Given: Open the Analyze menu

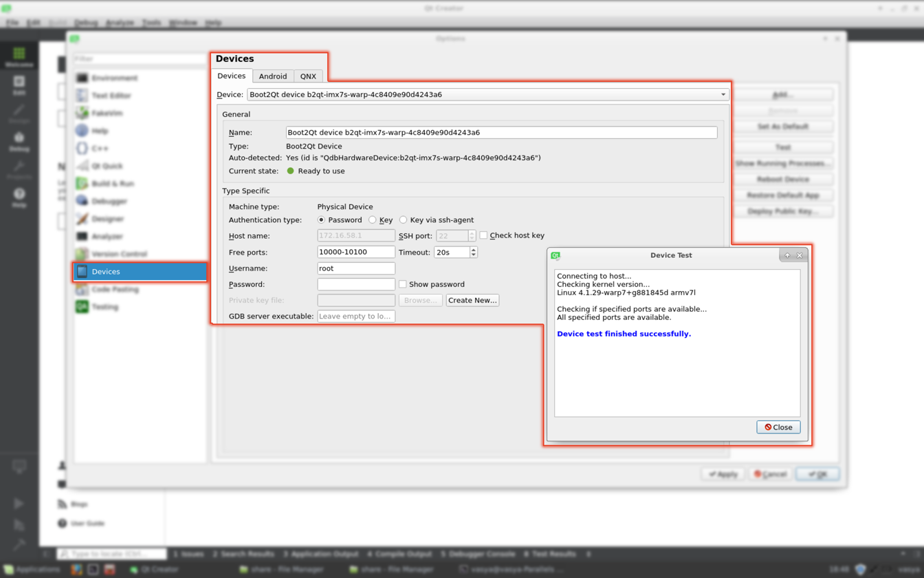Looking at the screenshot, I should 120,23.
